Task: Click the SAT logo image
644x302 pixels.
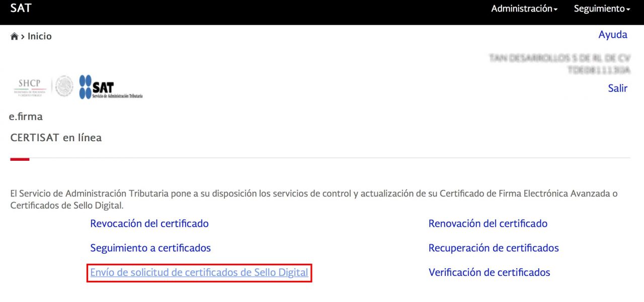Action: 111,87
